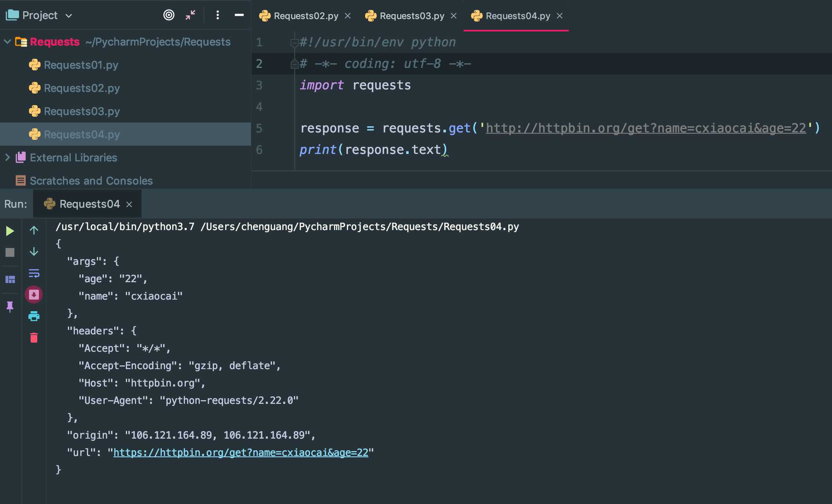Open Project panel options three-dot menu
Screen dimensions: 832x504
point(218,15)
